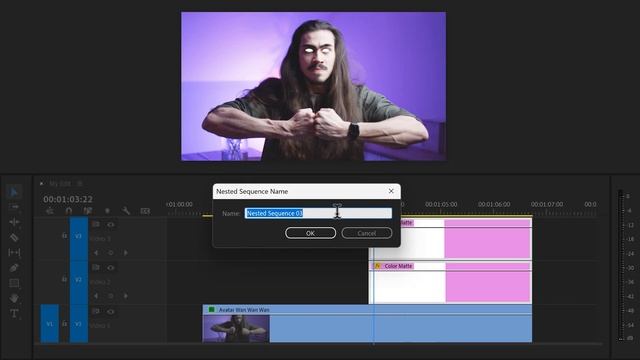This screenshot has height=360, width=640.
Task: Select the Razor tool
Action: click(14, 238)
